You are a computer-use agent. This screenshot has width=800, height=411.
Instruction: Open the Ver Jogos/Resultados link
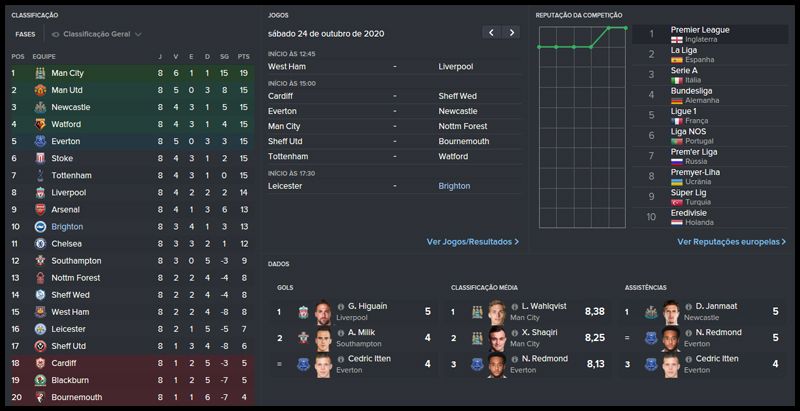pos(472,241)
